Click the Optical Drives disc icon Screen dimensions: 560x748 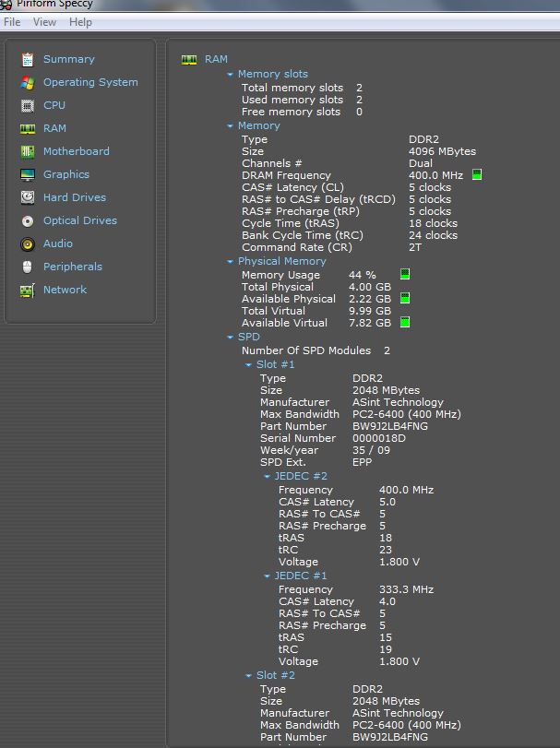click(x=28, y=220)
